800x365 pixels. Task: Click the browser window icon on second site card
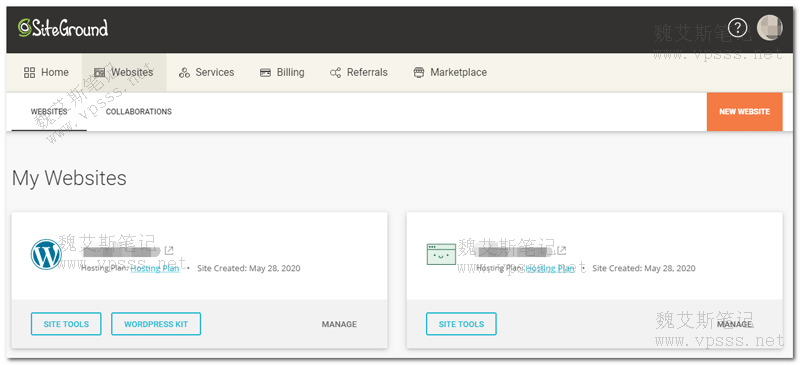[x=441, y=254]
